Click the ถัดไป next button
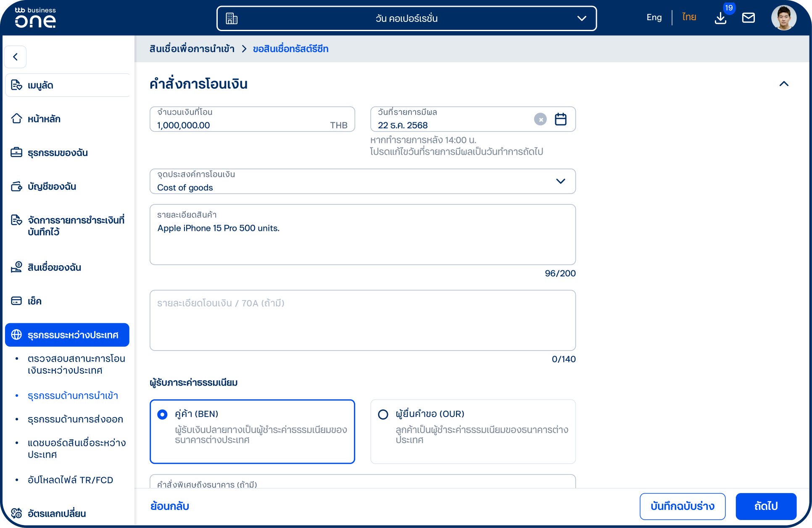The width and height of the screenshot is (812, 528). tap(766, 506)
